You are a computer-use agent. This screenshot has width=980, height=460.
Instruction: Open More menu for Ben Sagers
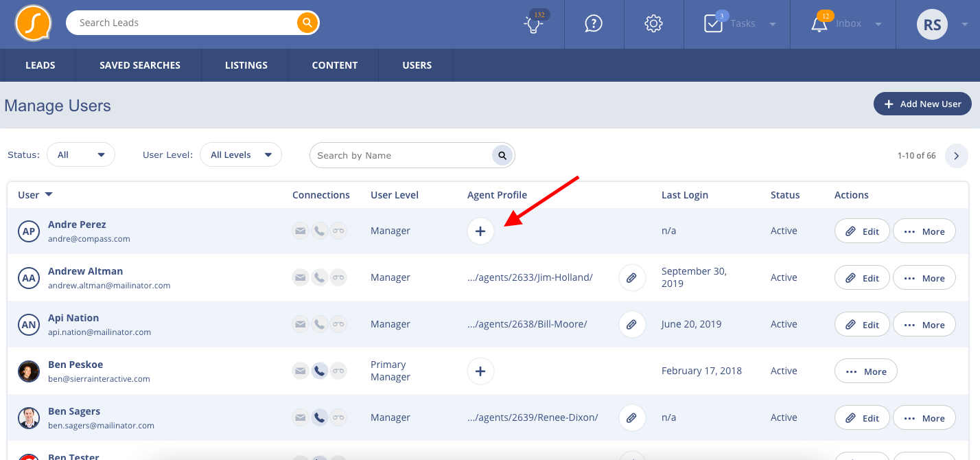coord(924,418)
